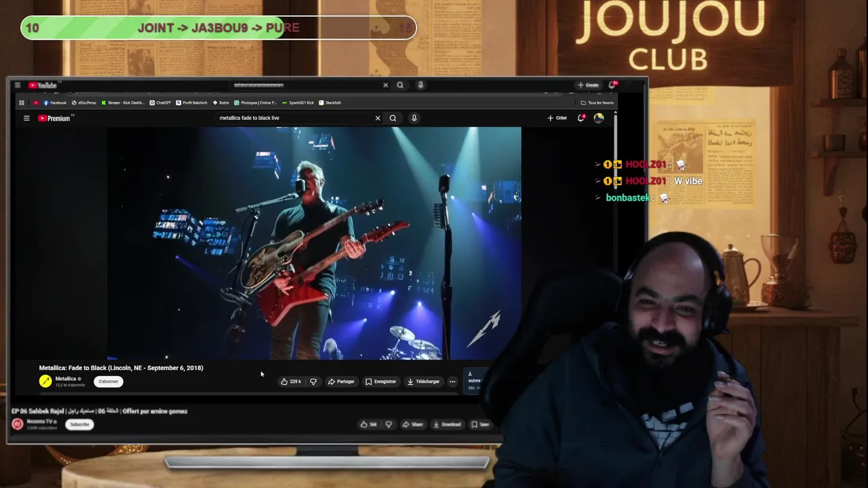Open the eDocPerso bookmark

coord(84,103)
